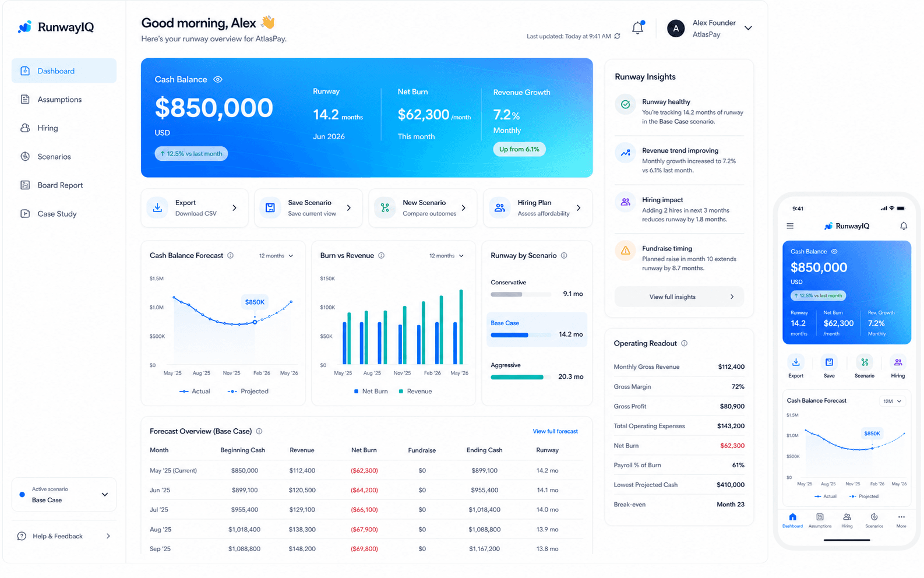Click info icon next to Cash Balance Forecast
This screenshot has height=578, width=924.
click(231, 255)
